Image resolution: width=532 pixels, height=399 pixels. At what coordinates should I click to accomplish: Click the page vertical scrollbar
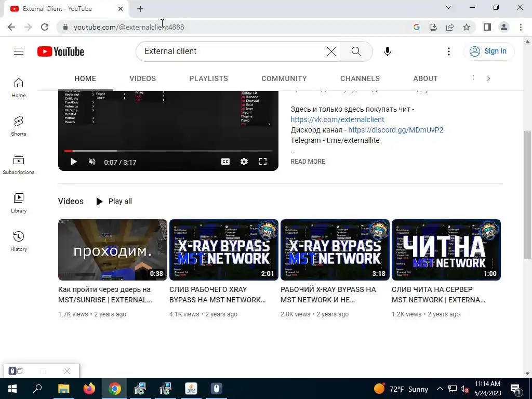(527, 194)
